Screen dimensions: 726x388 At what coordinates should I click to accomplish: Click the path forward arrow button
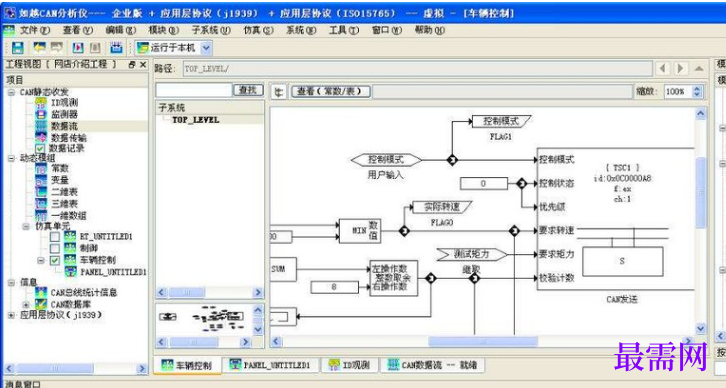[x=681, y=69]
